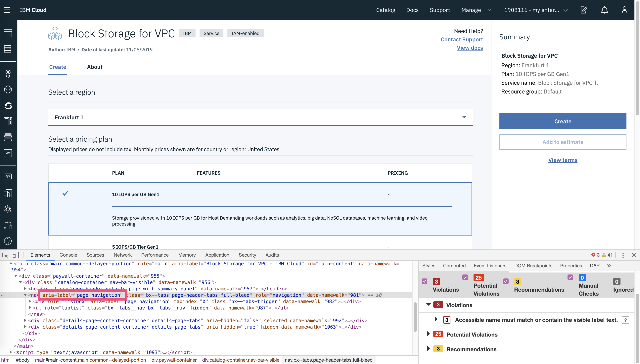The height and width of the screenshot is (364, 640).
Task: Click the blue Create button
Action: 563,122
